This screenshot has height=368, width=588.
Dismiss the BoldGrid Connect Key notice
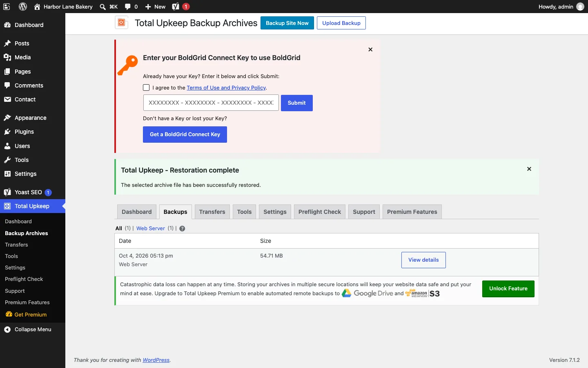point(370,49)
